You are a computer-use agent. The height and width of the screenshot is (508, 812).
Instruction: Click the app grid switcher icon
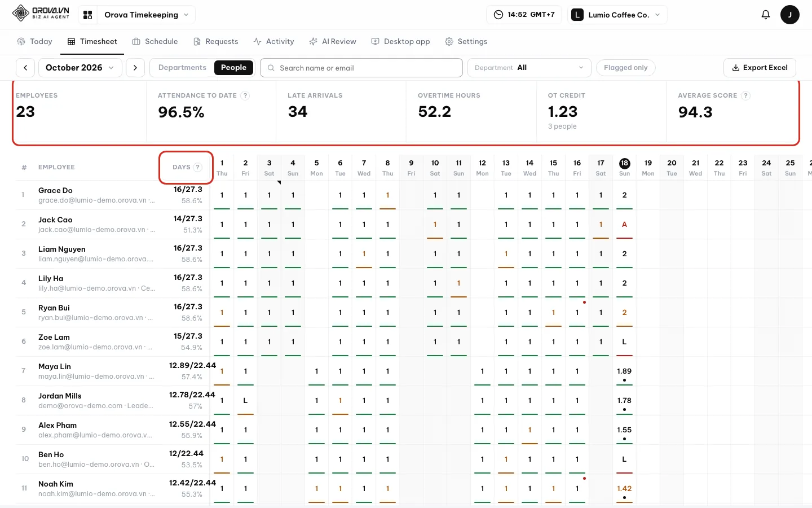coord(87,15)
